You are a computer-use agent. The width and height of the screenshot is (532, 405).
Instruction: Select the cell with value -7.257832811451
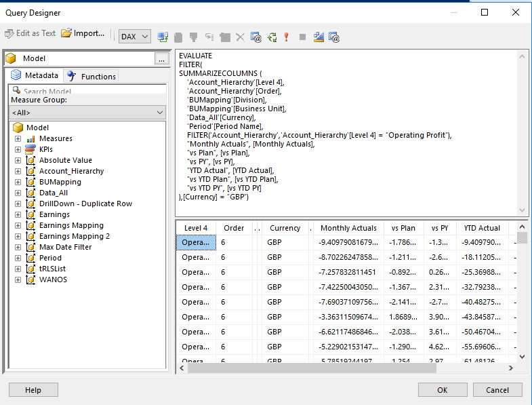click(348, 272)
